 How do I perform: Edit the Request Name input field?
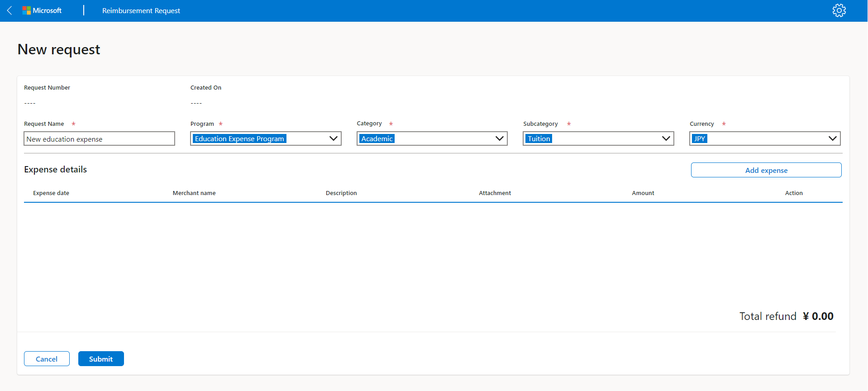99,138
